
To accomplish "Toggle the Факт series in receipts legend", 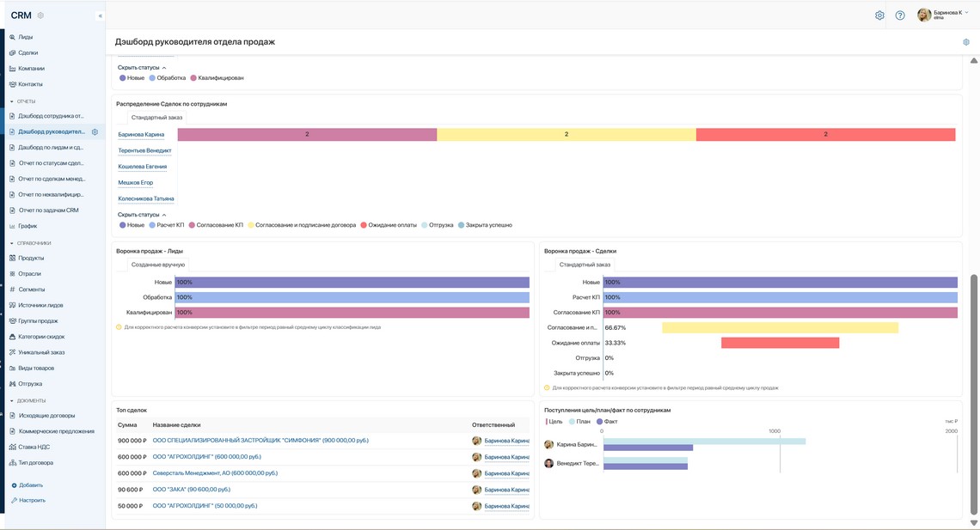I will 607,422.
